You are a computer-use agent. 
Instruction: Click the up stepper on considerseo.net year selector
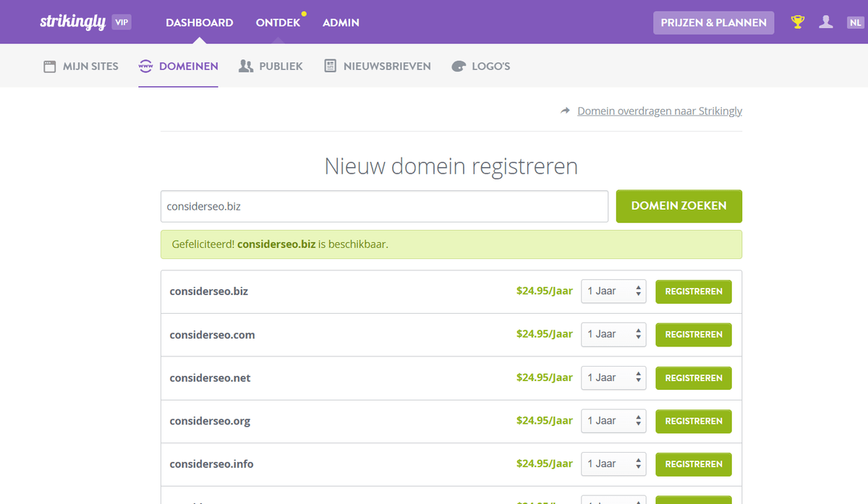click(638, 374)
